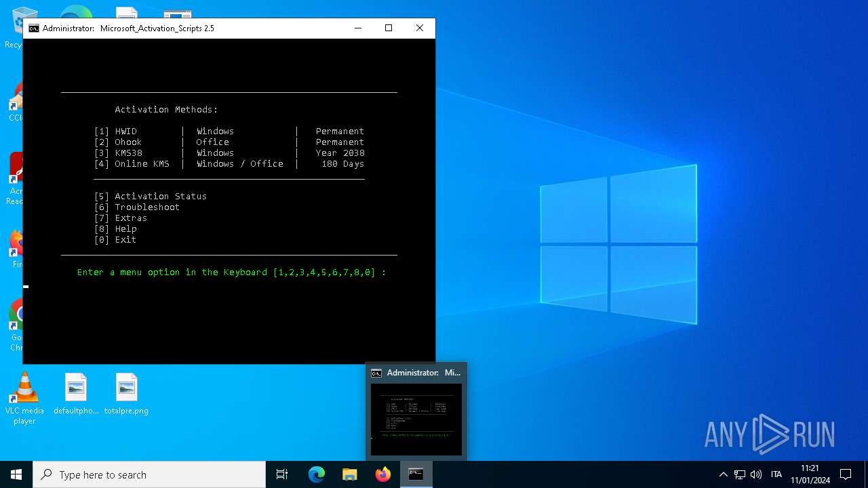This screenshot has width=868, height=488.
Task: Select the Recycle Bin desktop icon
Action: (x=14, y=28)
